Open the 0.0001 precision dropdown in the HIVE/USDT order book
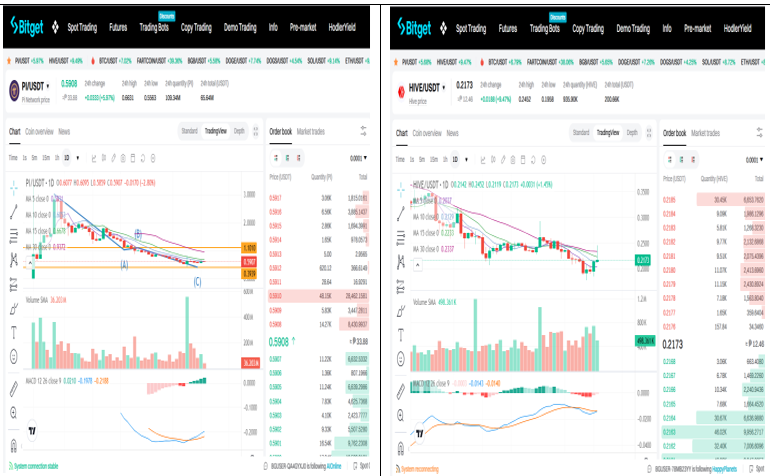Image resolution: width=770 pixels, height=476 pixels. [x=754, y=159]
